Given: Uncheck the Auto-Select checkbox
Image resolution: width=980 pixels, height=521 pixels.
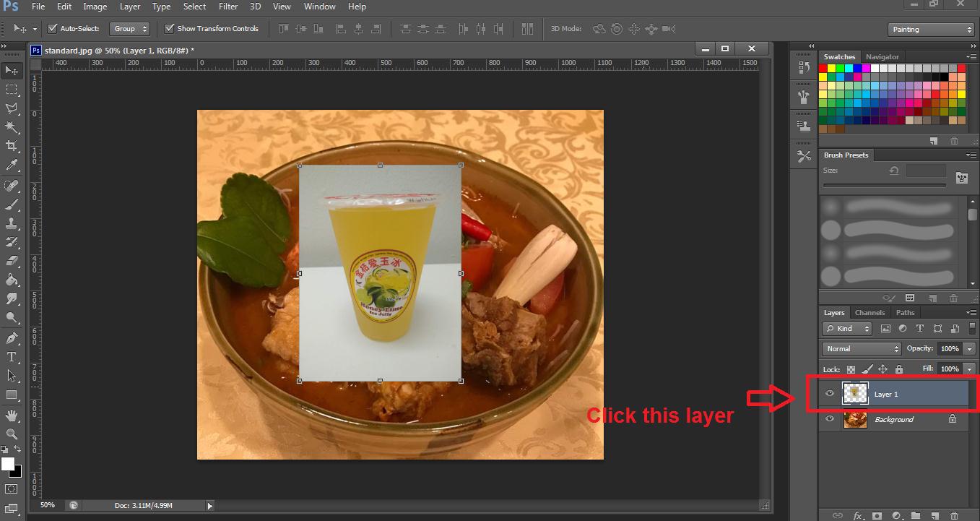Looking at the screenshot, I should (52, 29).
